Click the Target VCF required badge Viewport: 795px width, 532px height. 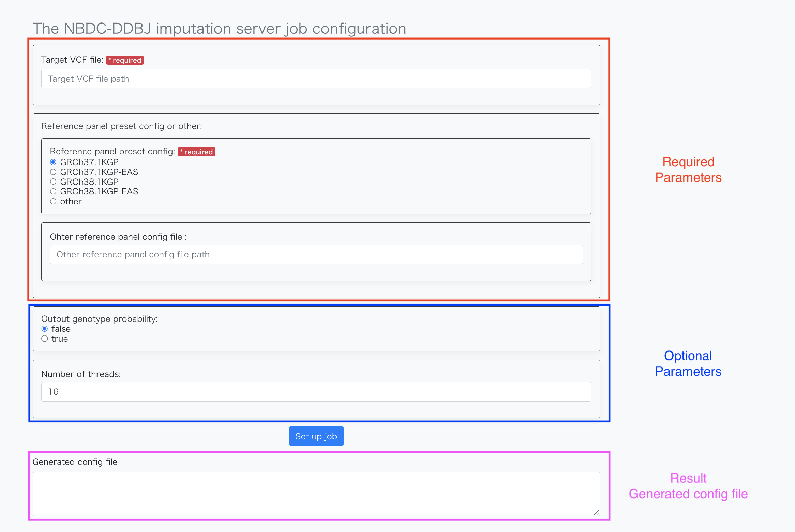pos(125,60)
